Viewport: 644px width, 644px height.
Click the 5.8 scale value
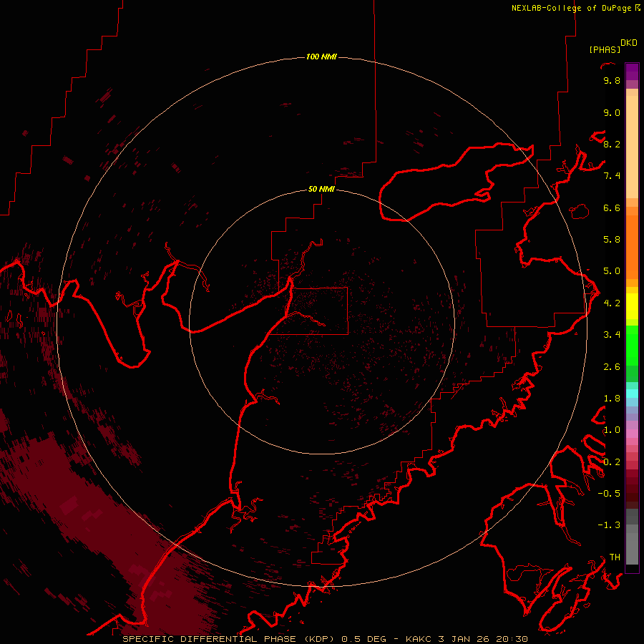(x=612, y=240)
